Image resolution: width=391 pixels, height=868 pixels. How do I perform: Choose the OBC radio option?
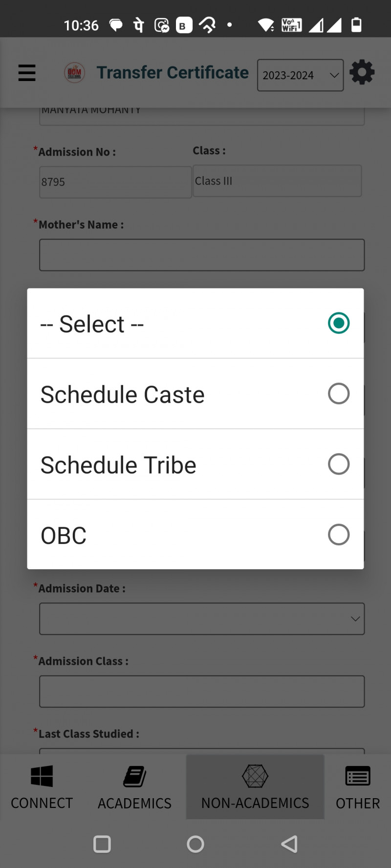pos(338,535)
